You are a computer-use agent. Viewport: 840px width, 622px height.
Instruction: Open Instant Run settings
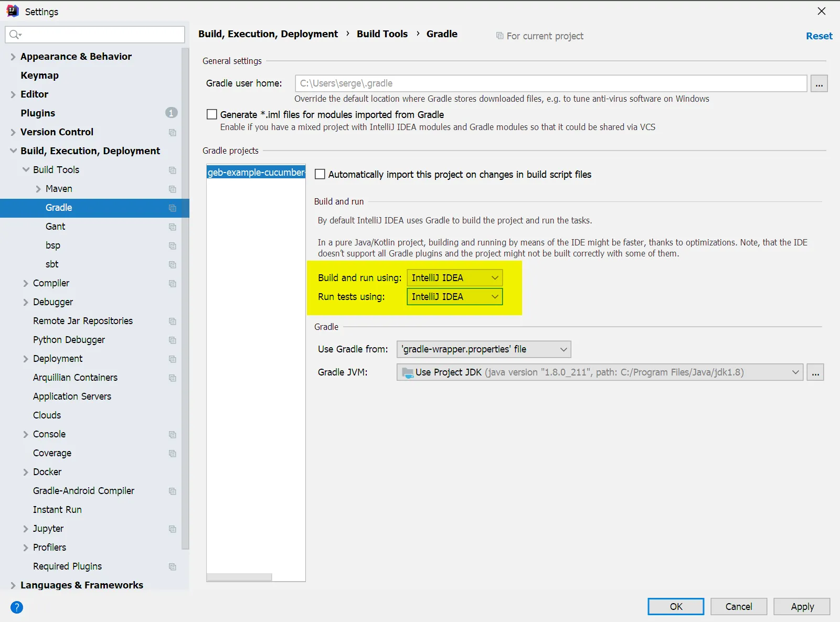pyautogui.click(x=58, y=510)
